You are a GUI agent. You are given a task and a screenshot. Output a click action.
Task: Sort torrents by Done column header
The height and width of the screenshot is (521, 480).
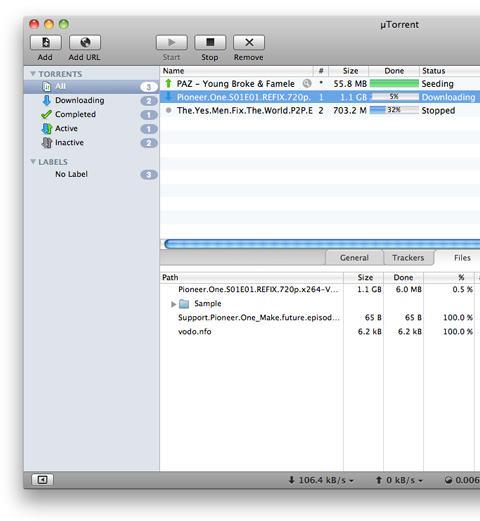(x=394, y=71)
